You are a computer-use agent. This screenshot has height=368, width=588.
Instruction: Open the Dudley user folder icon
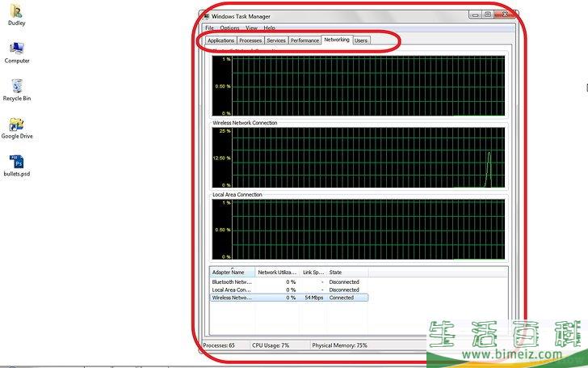tap(16, 15)
